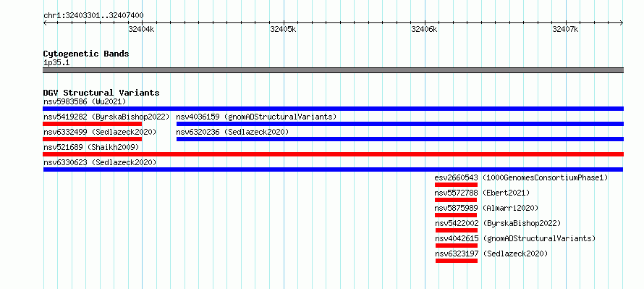This screenshot has height=289, width=644.
Task: Select the red bar under nsv6323197
Action: click(x=457, y=261)
